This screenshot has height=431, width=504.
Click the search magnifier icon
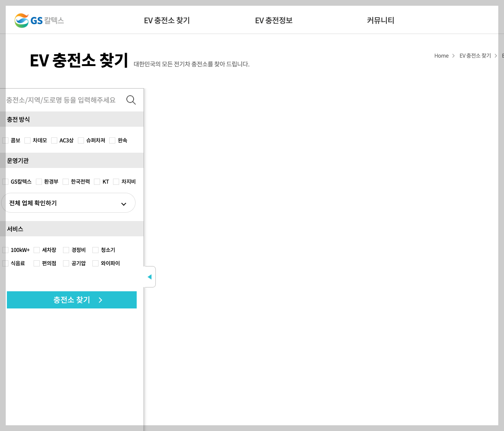131,100
